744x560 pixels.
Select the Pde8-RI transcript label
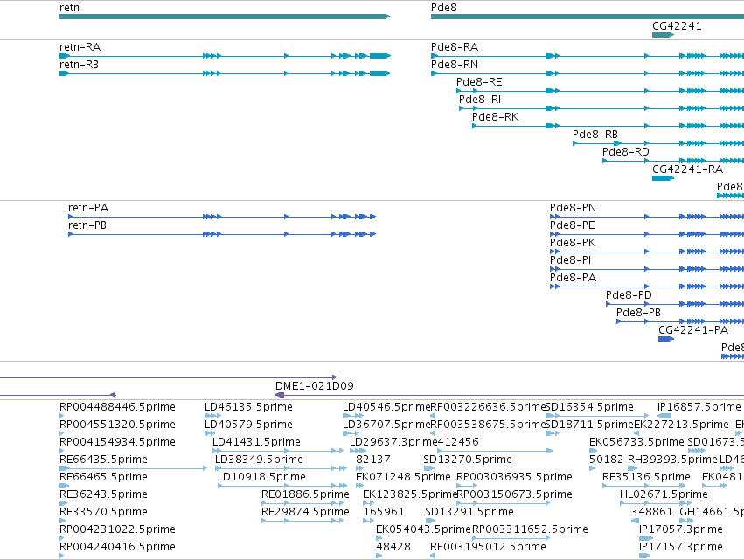[480, 100]
